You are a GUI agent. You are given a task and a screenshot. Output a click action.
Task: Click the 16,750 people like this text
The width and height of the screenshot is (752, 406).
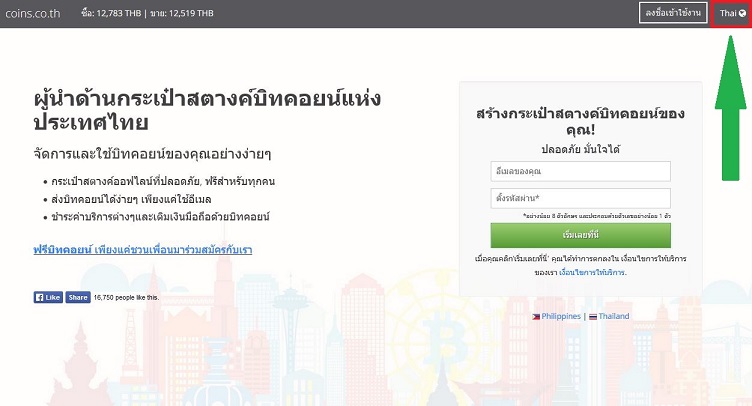(126, 298)
